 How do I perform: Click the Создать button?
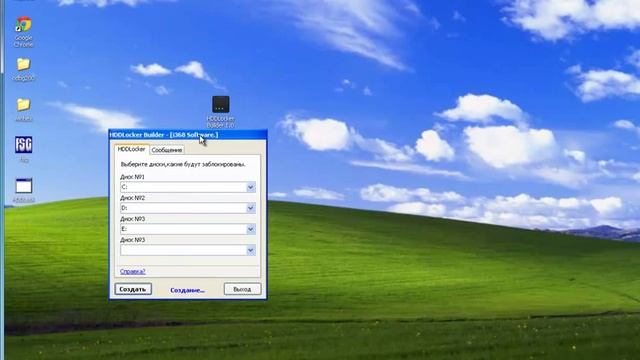133,289
